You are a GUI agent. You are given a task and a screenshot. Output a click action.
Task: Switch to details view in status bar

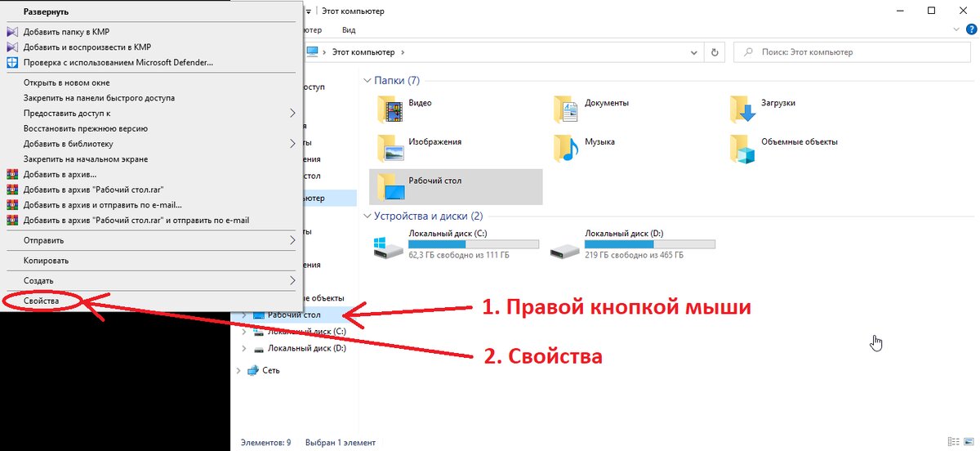click(x=952, y=442)
